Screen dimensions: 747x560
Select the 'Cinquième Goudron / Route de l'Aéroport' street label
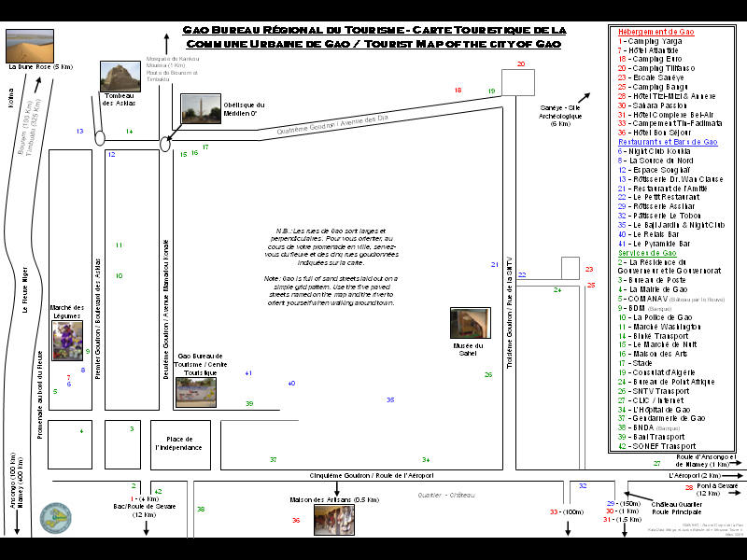click(372, 475)
